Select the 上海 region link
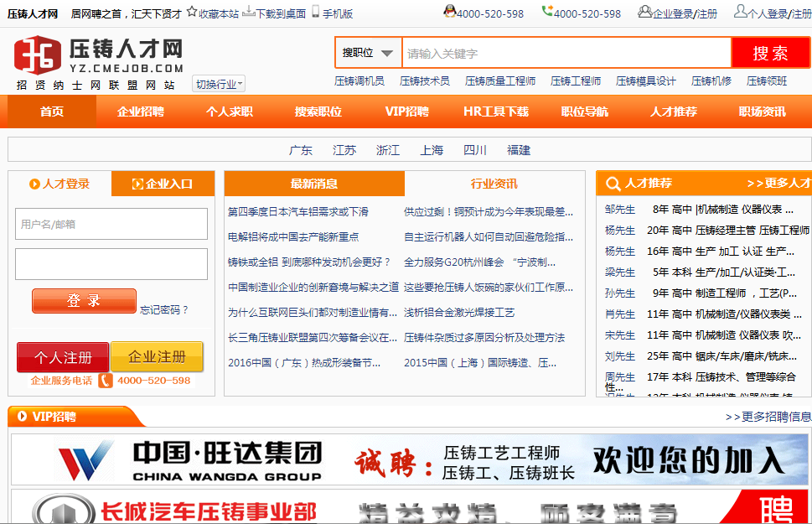 pyautogui.click(x=432, y=150)
